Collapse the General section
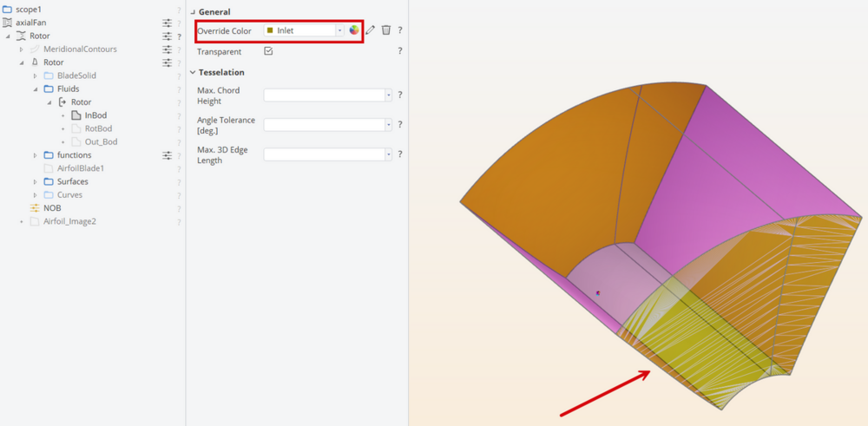Screen dimensions: 868x426 193,12
